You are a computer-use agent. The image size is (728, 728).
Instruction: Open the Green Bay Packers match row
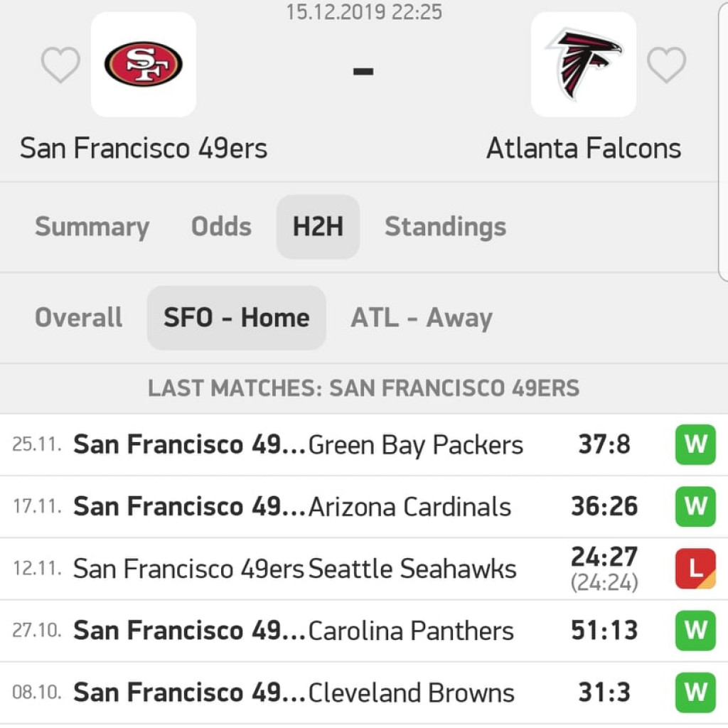(x=364, y=445)
